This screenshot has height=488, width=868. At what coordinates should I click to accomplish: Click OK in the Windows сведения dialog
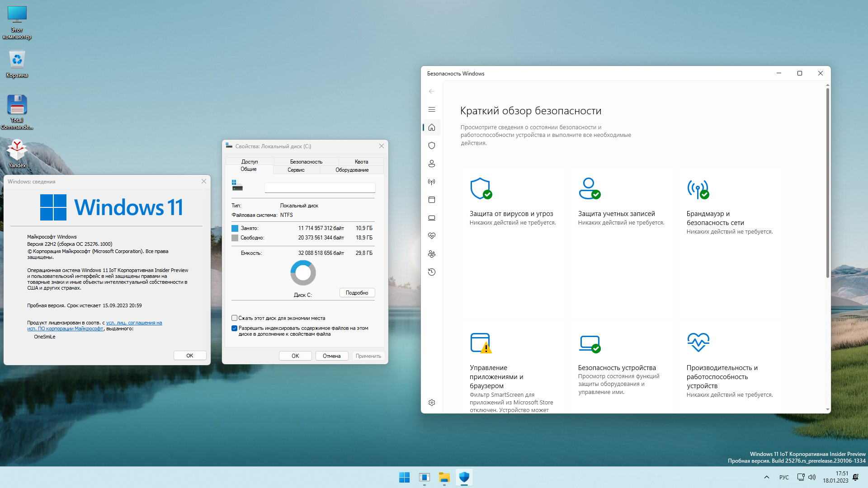(190, 356)
